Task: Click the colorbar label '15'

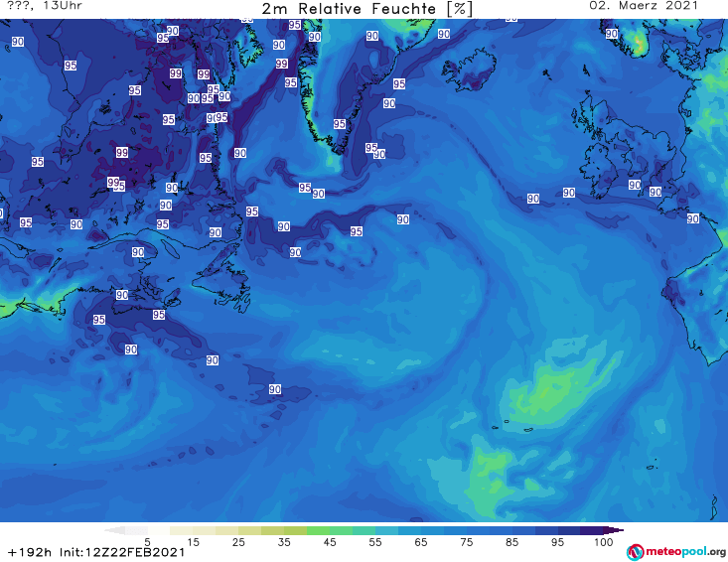Action: coord(193,542)
